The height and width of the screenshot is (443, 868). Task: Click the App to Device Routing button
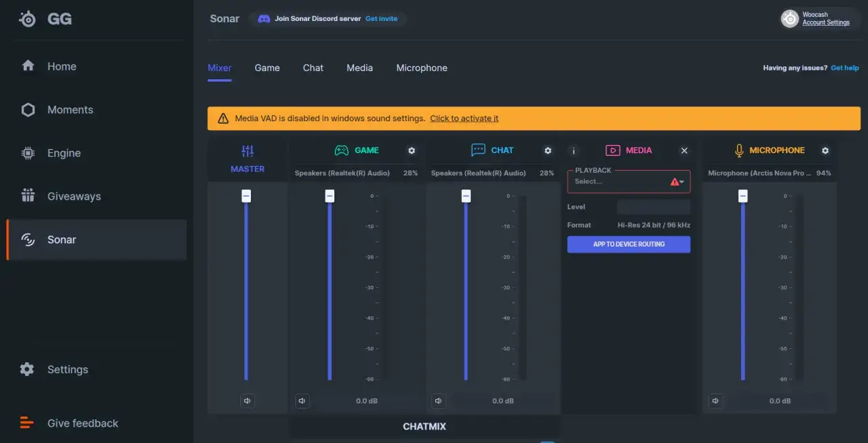(x=629, y=244)
